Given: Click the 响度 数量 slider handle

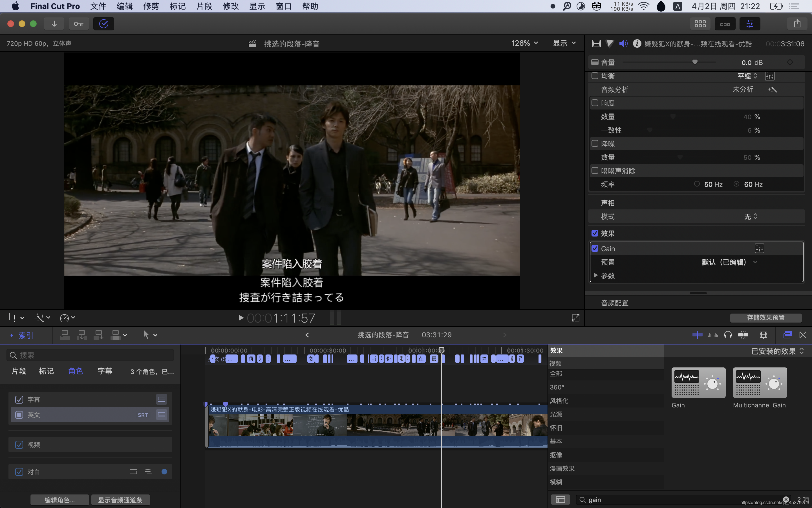Looking at the screenshot, I should click(673, 117).
